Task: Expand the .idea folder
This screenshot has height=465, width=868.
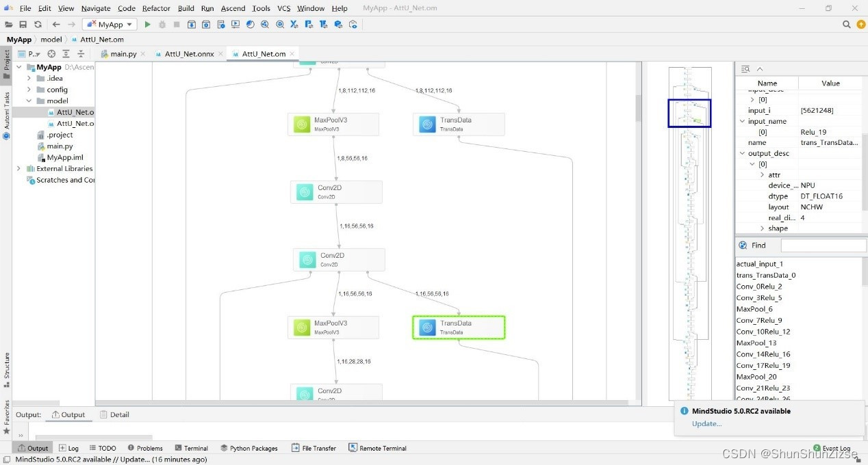Action: [x=29, y=79]
